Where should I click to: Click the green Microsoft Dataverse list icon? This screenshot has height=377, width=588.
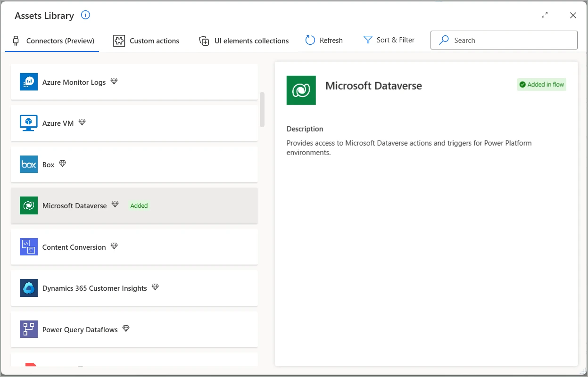pos(29,205)
